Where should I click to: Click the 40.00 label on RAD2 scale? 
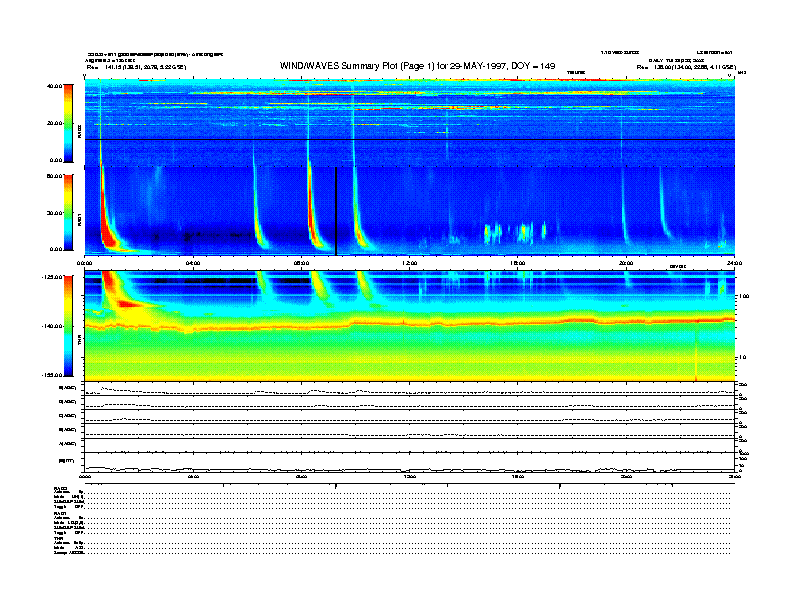click(x=55, y=86)
